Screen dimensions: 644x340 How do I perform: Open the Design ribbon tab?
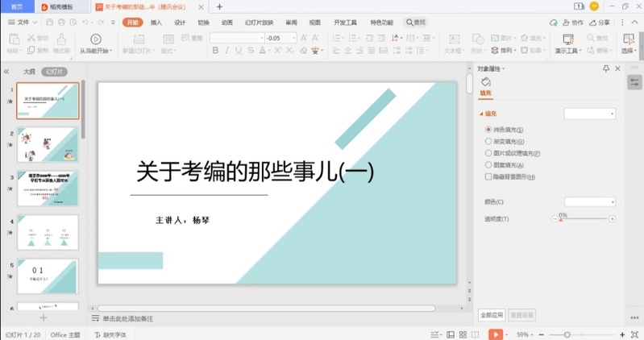[x=180, y=23]
